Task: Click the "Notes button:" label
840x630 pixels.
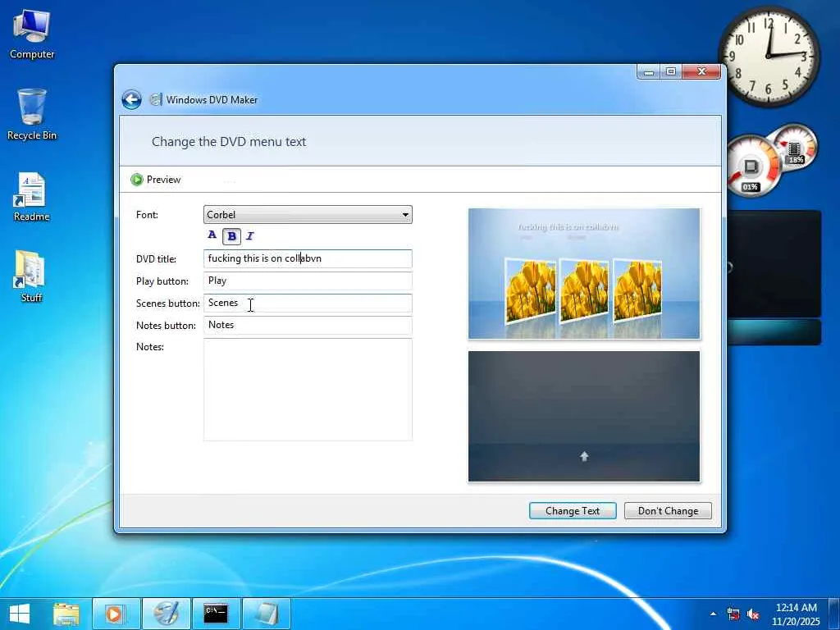Action: 166,325
